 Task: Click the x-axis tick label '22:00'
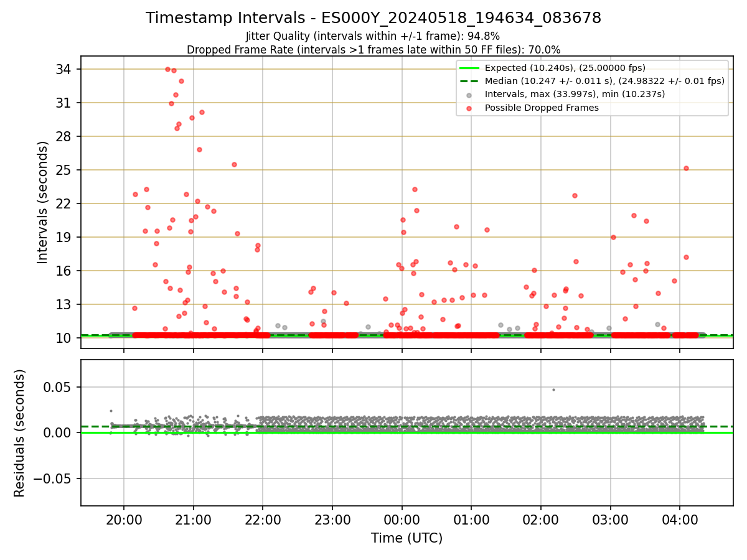[263, 519]
